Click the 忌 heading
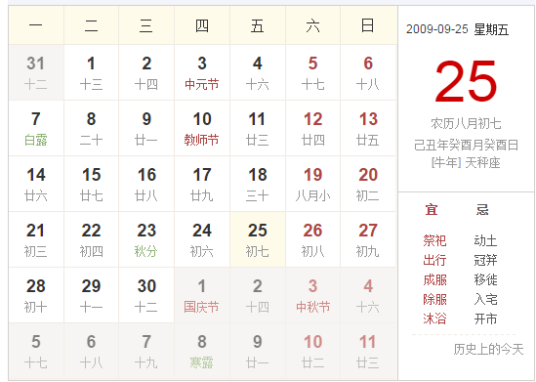 (x=482, y=209)
